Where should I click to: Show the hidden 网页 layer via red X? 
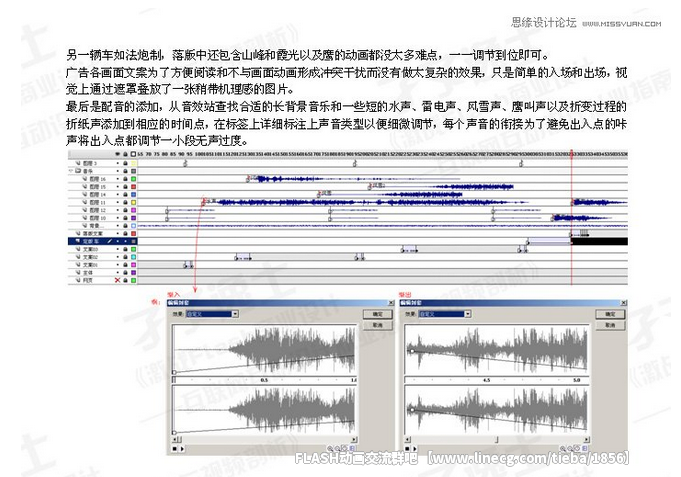coord(117,280)
